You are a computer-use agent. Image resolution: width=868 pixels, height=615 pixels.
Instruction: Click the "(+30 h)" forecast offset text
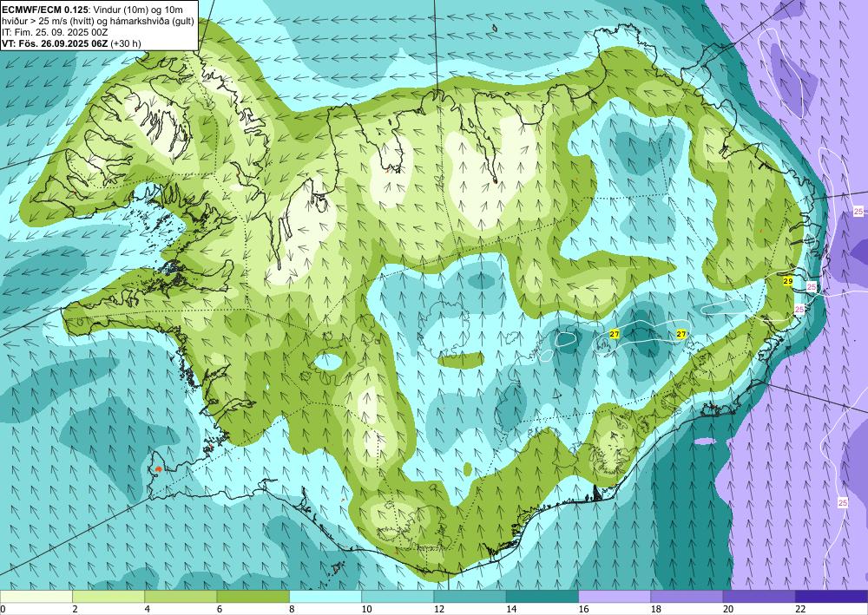126,43
